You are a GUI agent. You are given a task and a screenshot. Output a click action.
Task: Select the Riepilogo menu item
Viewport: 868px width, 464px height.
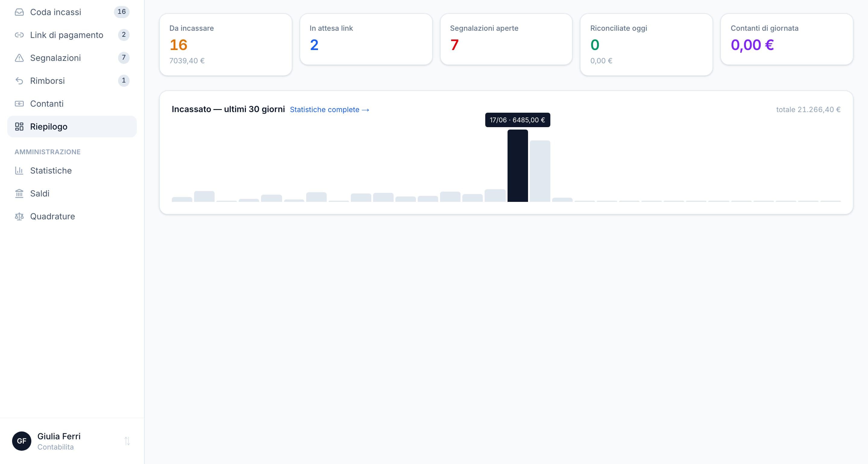point(72,127)
